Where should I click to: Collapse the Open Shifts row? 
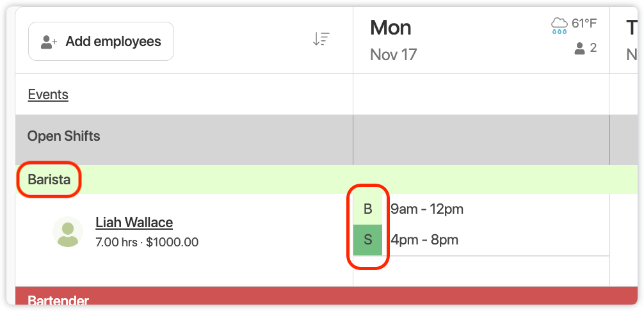[x=64, y=136]
